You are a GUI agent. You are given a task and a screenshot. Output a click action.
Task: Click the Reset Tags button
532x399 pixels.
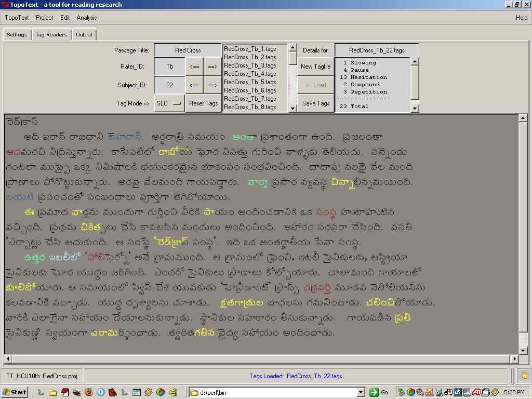[203, 103]
